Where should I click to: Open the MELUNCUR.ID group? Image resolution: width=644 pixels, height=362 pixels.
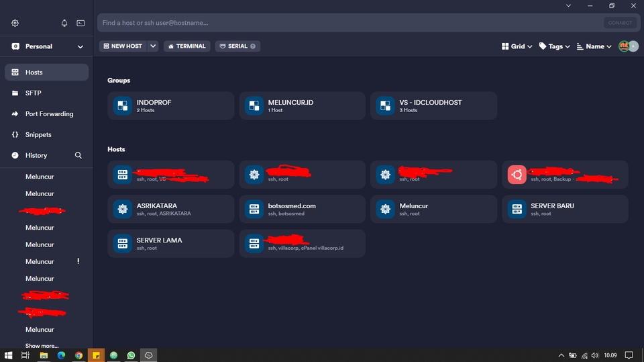click(303, 105)
